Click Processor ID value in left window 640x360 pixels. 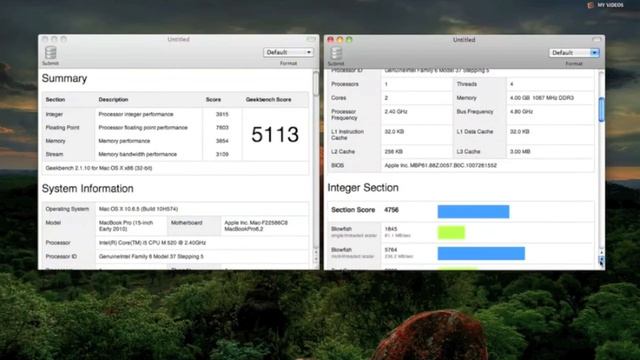pos(151,257)
